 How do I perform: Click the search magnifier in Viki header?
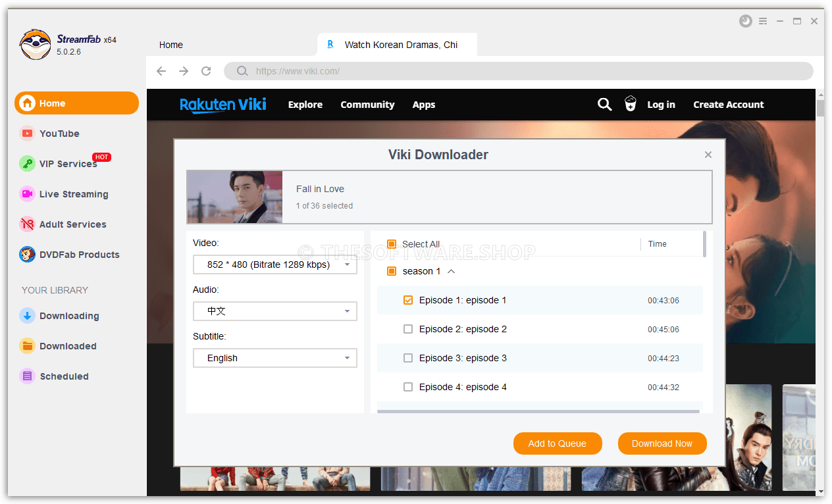604,104
